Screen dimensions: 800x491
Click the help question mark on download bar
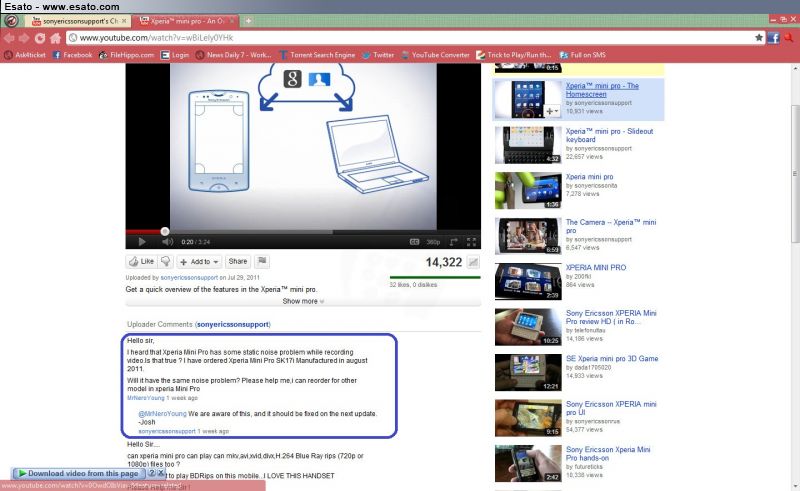pyautogui.click(x=152, y=473)
